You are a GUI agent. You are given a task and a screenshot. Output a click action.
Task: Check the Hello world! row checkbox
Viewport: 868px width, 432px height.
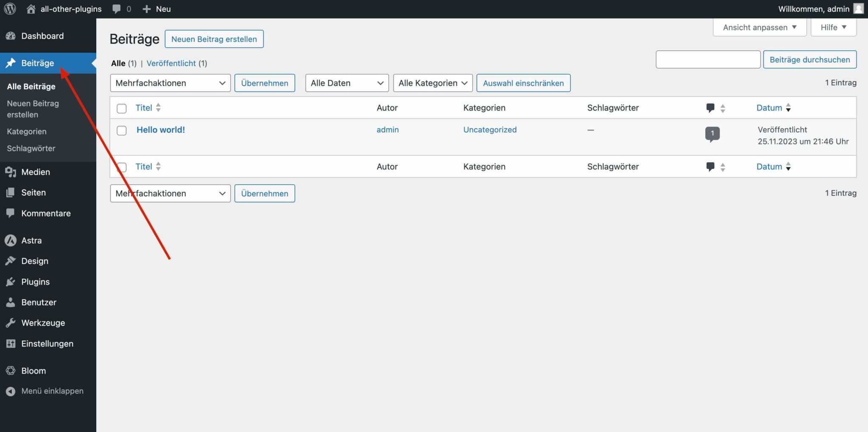(x=122, y=130)
